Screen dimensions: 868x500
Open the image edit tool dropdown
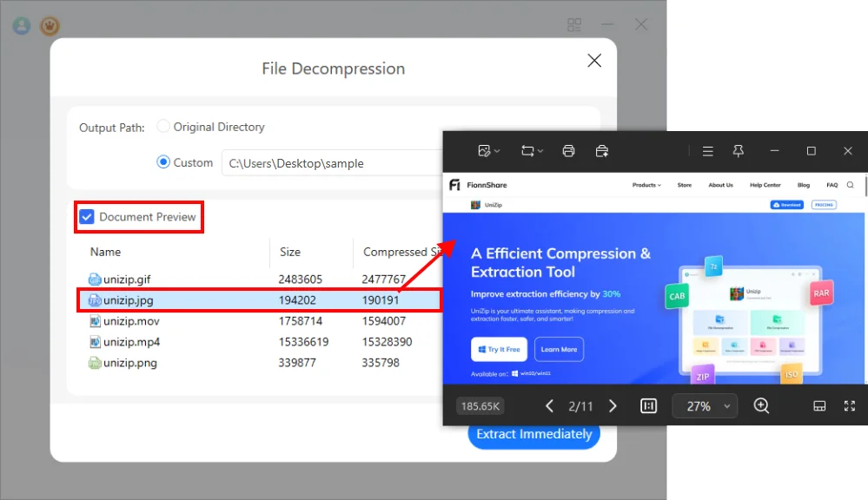488,151
